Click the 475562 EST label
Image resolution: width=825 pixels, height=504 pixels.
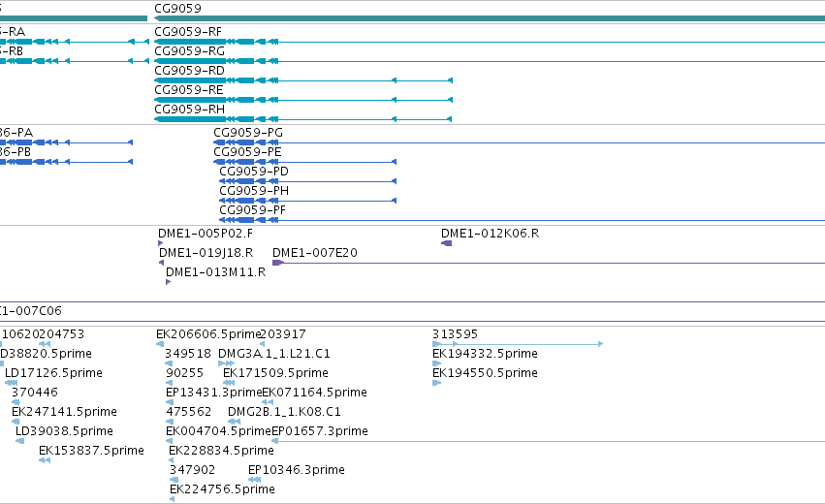188,412
